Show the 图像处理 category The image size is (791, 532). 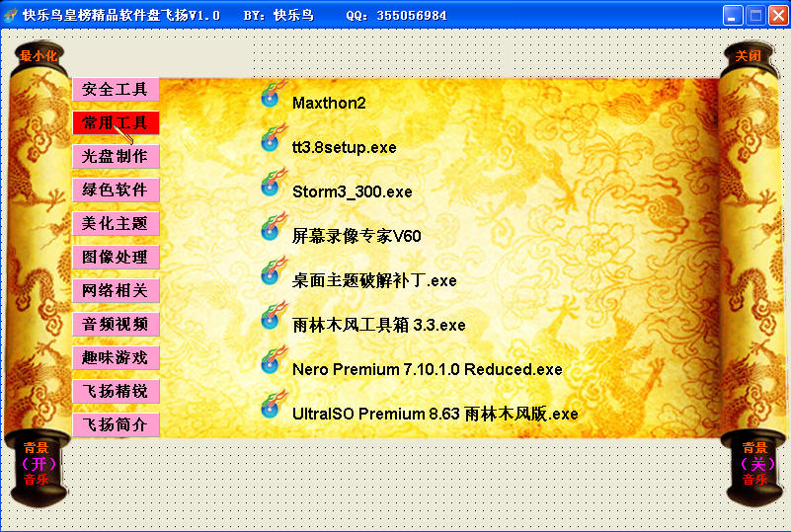[116, 258]
